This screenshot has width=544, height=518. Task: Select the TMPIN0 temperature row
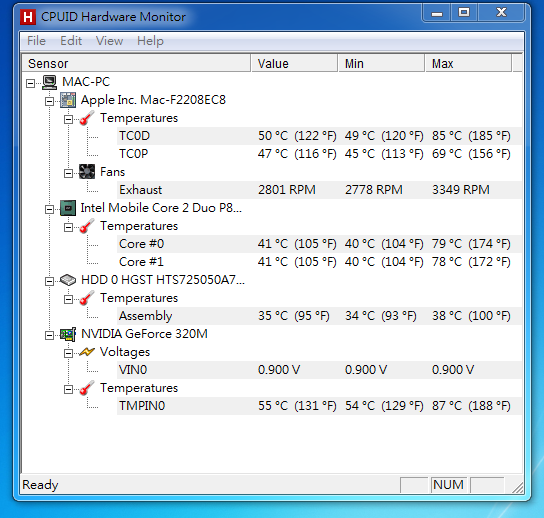click(319, 406)
